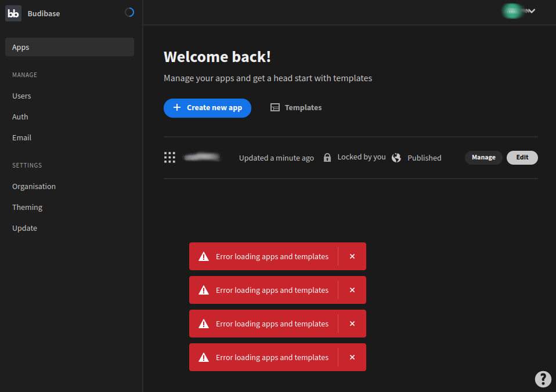Click the lock icon next to Locked by you
Image resolution: width=556 pixels, height=392 pixels.
(x=327, y=157)
